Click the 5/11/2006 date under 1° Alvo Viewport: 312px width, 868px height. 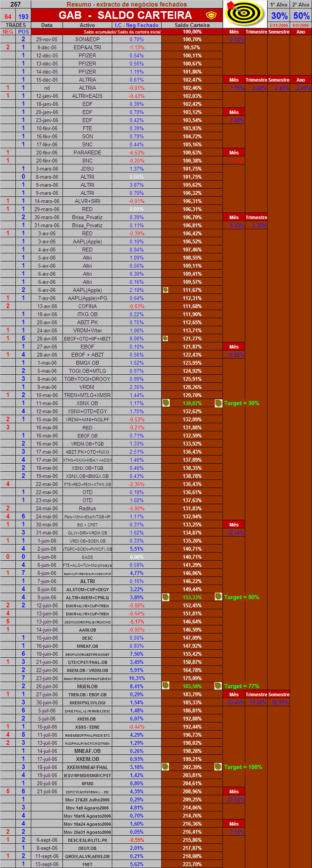[279, 25]
